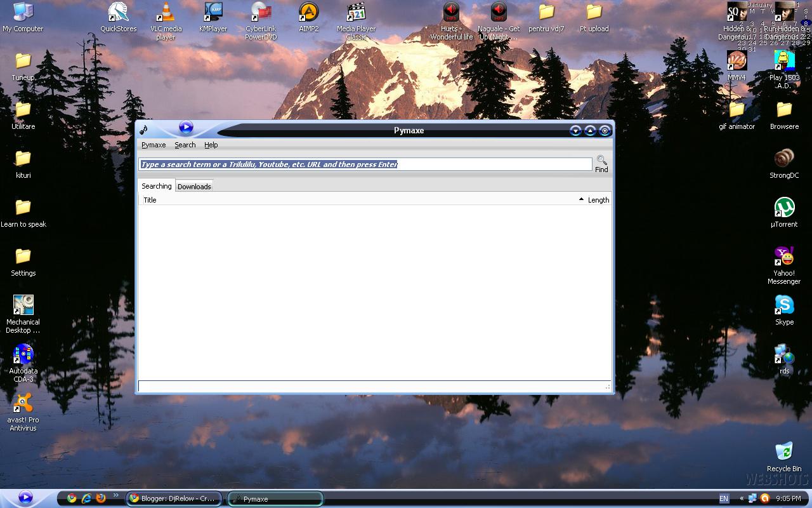The width and height of the screenshot is (812, 508).
Task: Select Yahoo! Messenger desktop icon
Action: point(784,265)
